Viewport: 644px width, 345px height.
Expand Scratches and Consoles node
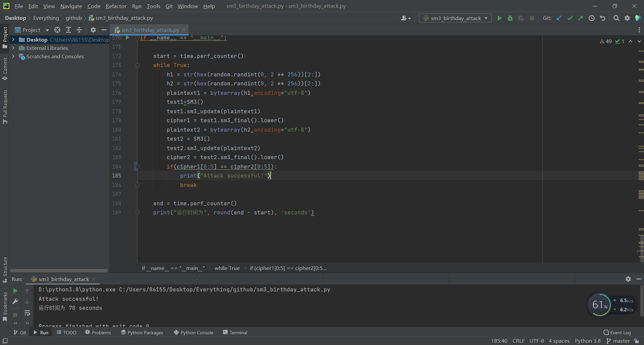pyautogui.click(x=13, y=56)
